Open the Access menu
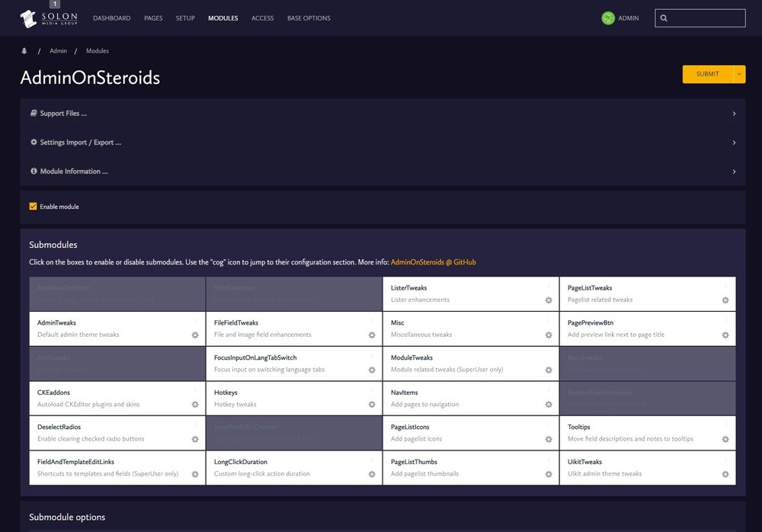Screen dimensions: 762x532 (x=262, y=18)
